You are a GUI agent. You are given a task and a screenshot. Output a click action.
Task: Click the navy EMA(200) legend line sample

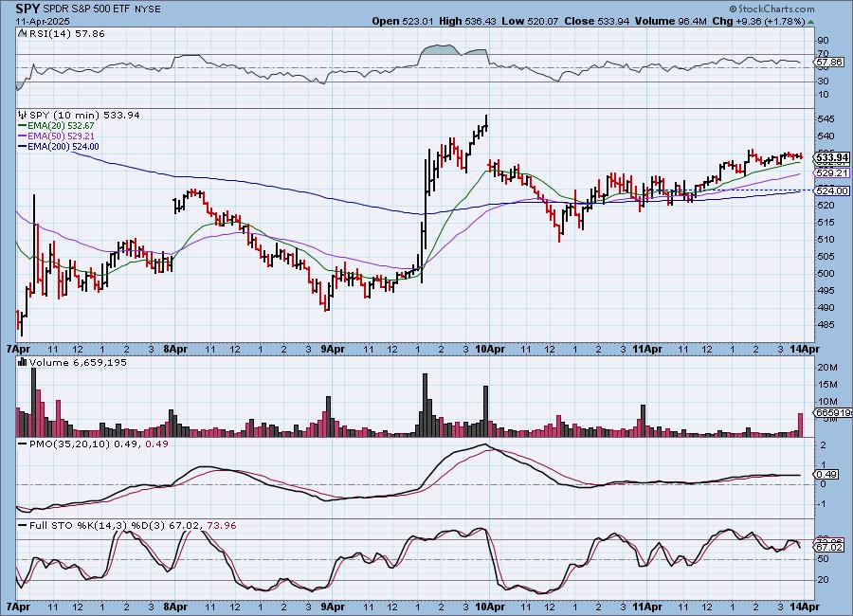(23, 146)
